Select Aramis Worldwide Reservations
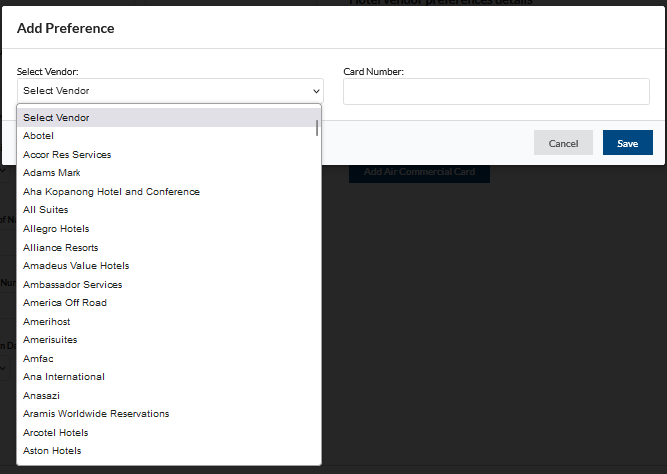Screen dimensions: 667x474 click(x=169, y=414)
